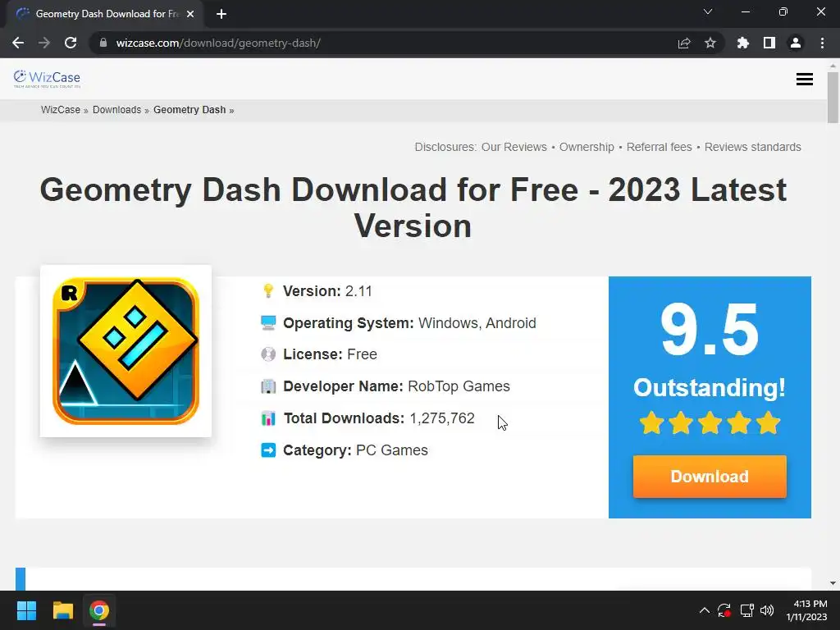Open Chrome profile avatar
The height and width of the screenshot is (630, 840).
pos(796,43)
